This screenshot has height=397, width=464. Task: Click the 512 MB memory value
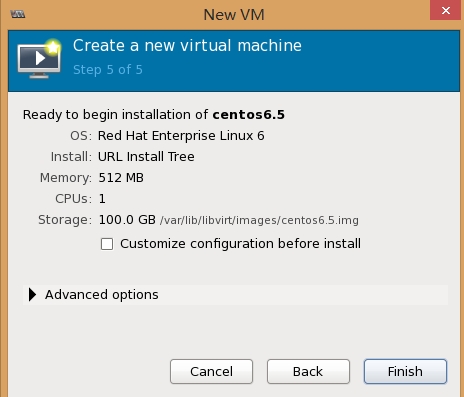pos(121,178)
